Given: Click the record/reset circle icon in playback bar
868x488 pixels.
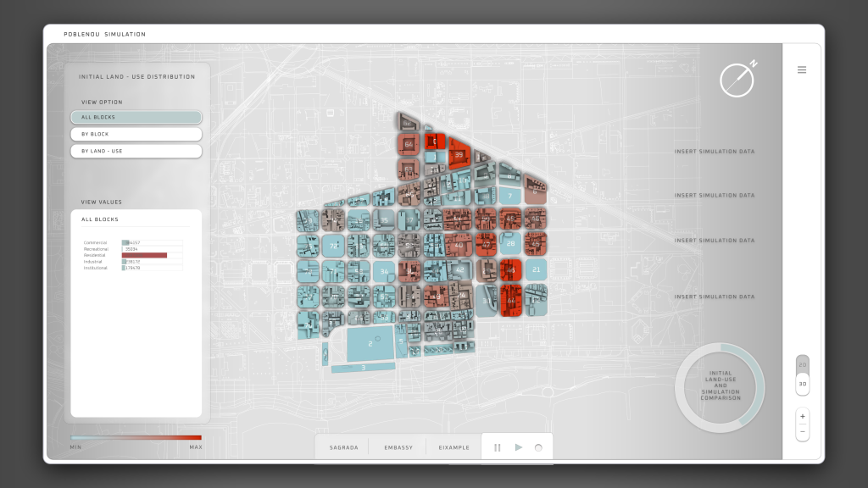Looking at the screenshot, I should click(539, 446).
